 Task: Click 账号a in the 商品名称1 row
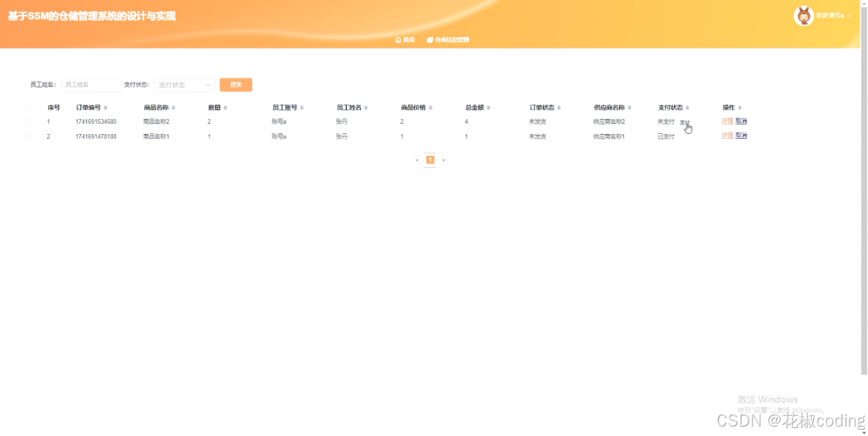point(279,136)
